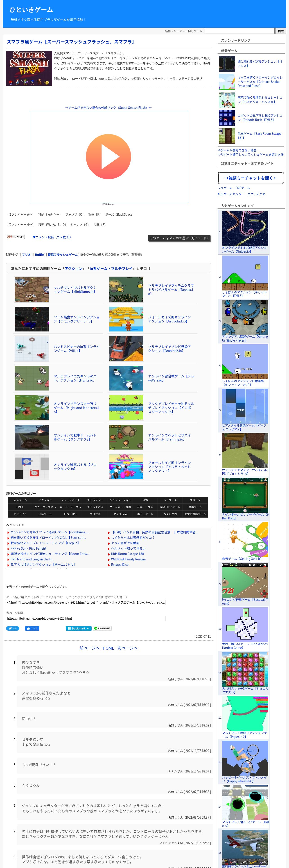Go to 前ページへ
The image size is (289, 868).
(x=90, y=648)
